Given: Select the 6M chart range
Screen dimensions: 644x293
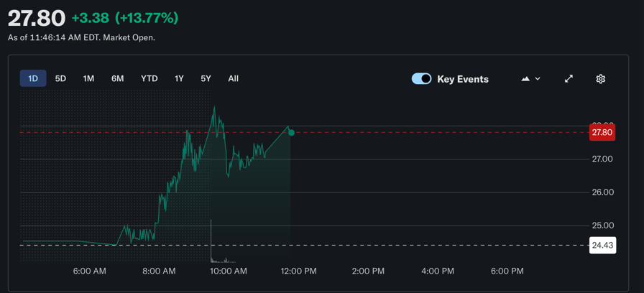Looking at the screenshot, I should tap(117, 78).
